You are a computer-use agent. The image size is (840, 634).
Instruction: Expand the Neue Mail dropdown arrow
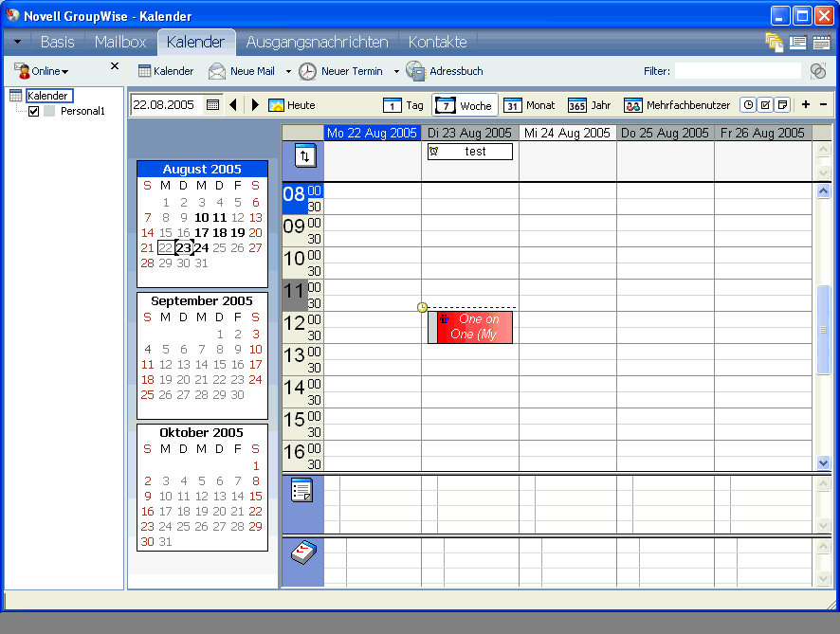point(286,70)
